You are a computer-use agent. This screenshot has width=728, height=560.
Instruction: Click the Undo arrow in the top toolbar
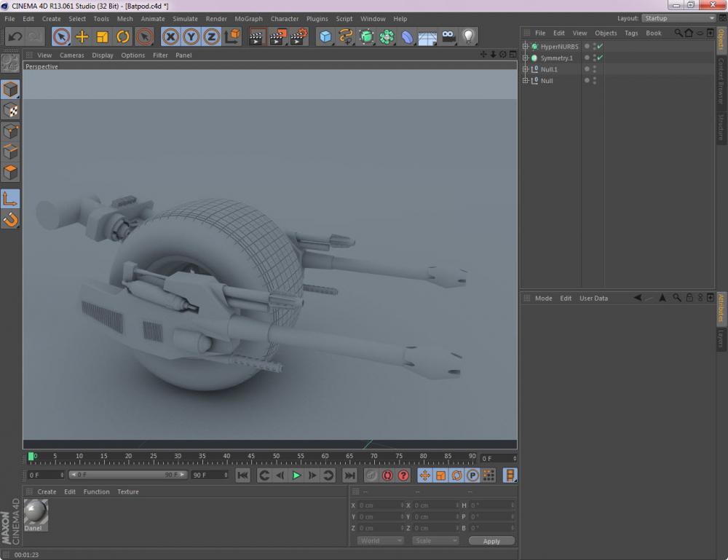coord(15,36)
